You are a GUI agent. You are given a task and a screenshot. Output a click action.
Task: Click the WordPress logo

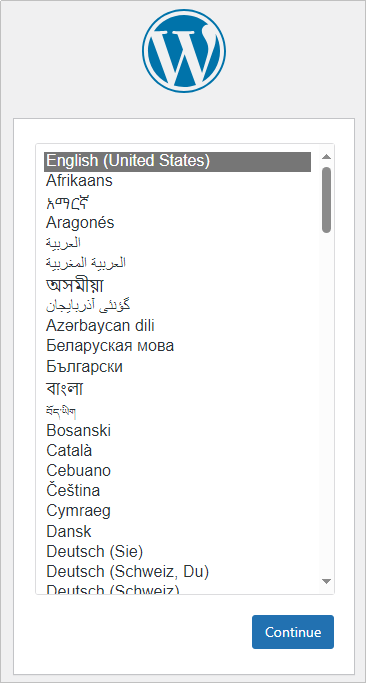(183, 51)
